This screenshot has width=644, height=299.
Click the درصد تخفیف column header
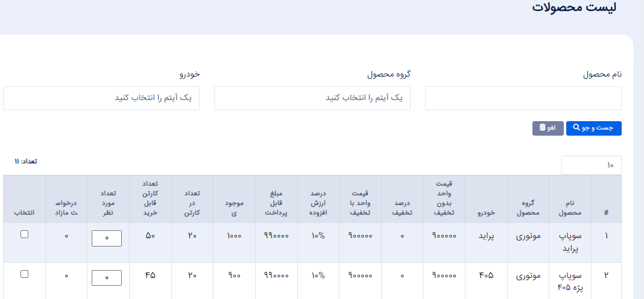tap(402, 208)
